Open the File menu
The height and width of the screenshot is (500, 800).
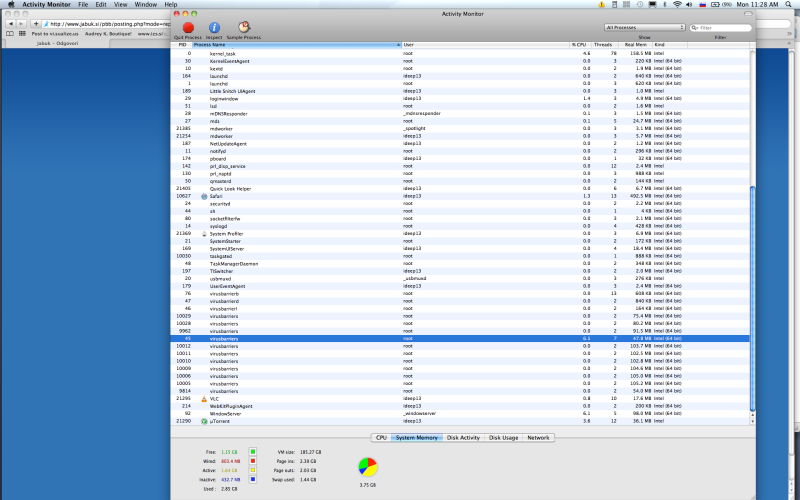click(x=83, y=4)
